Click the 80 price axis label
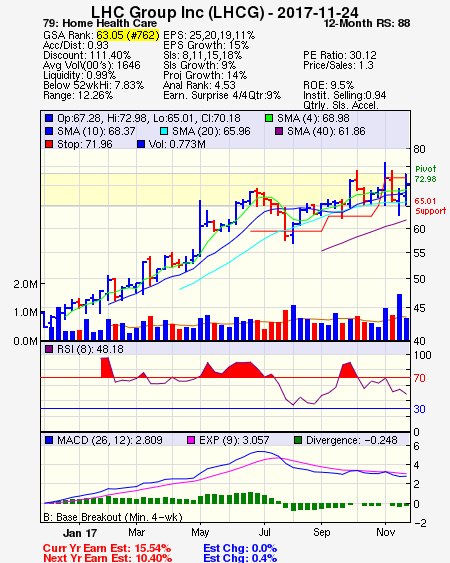Image resolution: width=450 pixels, height=563 pixels. point(419,149)
